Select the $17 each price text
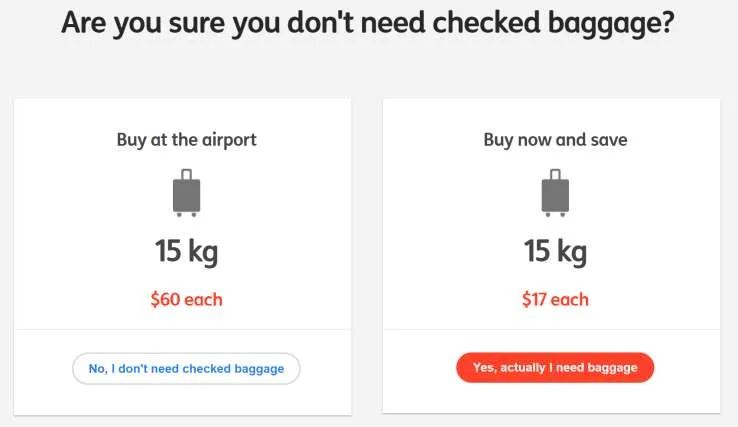This screenshot has width=738, height=427. (555, 299)
